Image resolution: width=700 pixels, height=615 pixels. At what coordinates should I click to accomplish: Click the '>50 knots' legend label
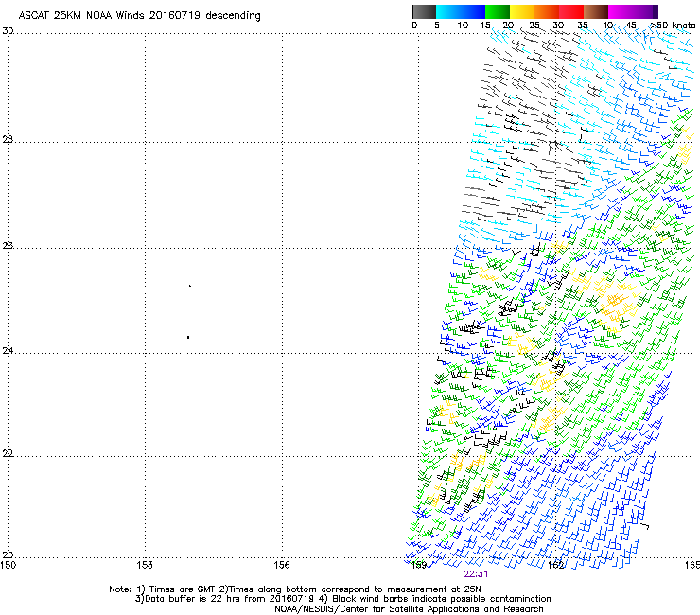click(673, 26)
